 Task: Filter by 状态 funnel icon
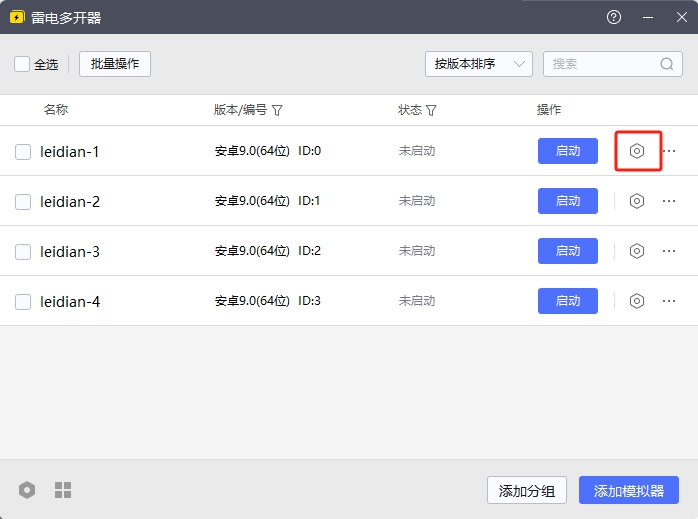431,110
